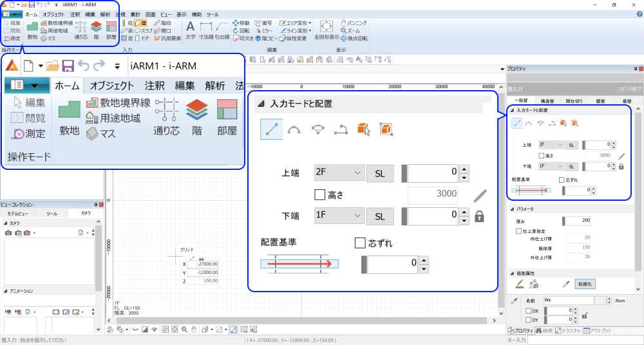Pick the 汎用要素 generic element tool
Image resolution: width=644 pixels, height=345 pixels.
[167, 39]
